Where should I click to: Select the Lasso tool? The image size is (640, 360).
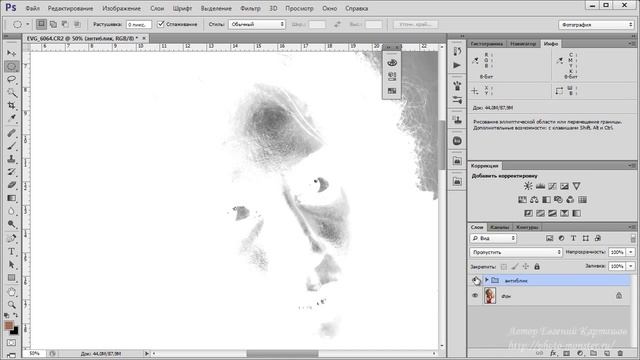[11, 79]
